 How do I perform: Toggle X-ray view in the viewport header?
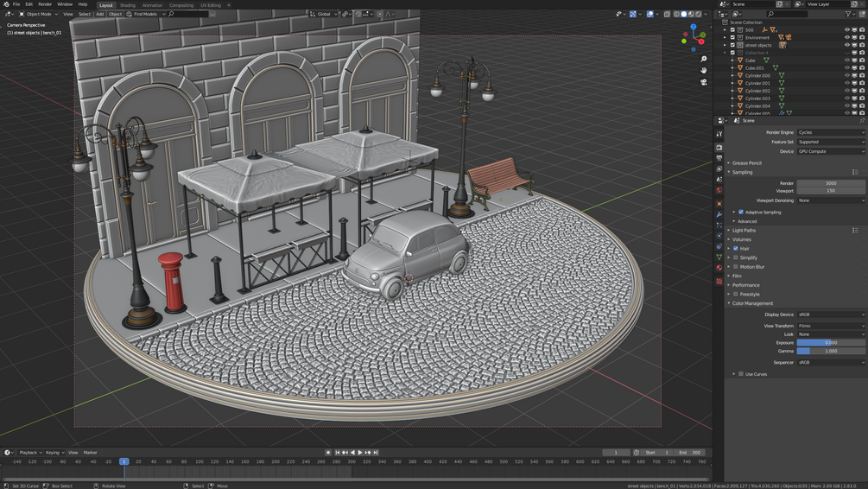667,14
